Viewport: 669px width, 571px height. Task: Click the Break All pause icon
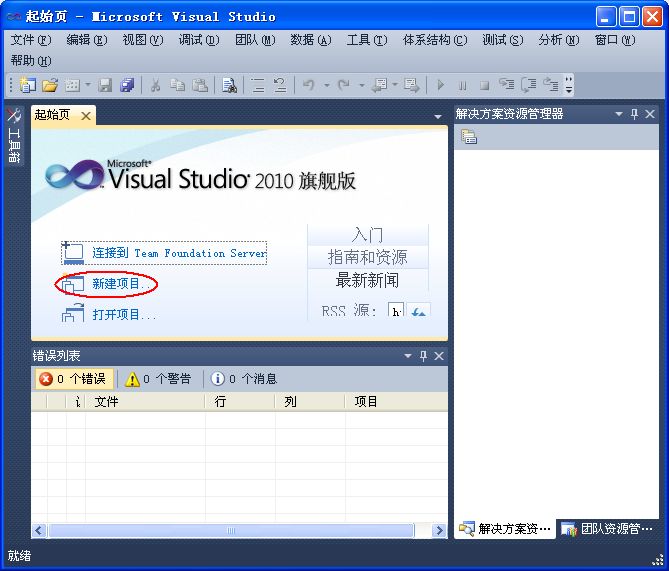click(462, 86)
